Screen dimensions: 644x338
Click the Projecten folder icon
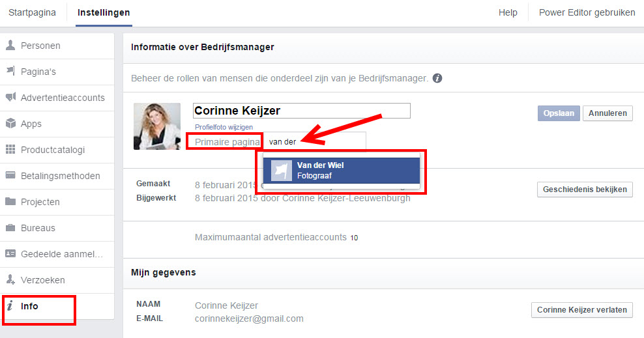pos(10,201)
